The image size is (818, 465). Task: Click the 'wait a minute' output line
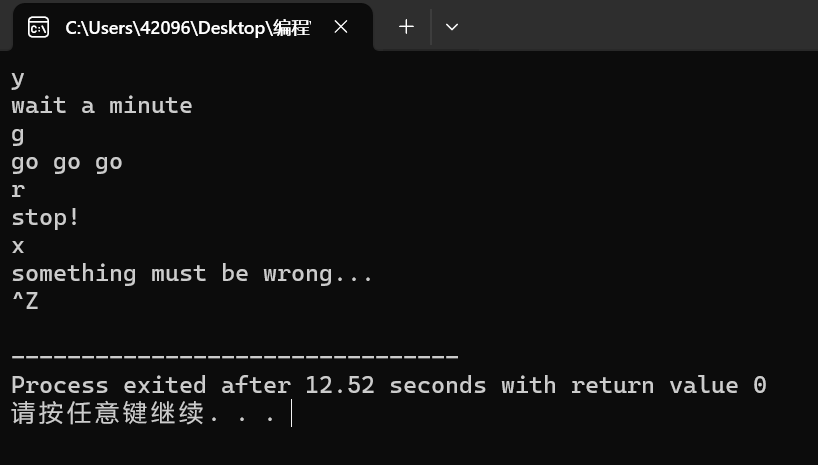coord(102,106)
